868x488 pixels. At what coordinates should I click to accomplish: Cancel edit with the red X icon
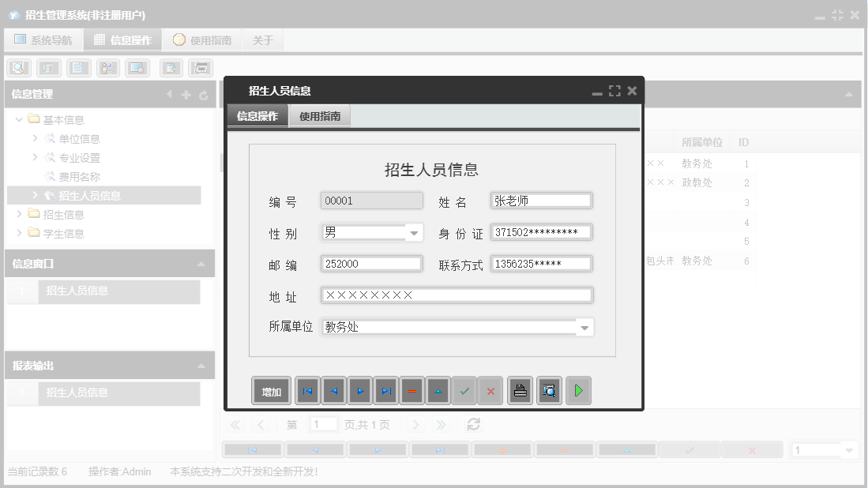490,390
